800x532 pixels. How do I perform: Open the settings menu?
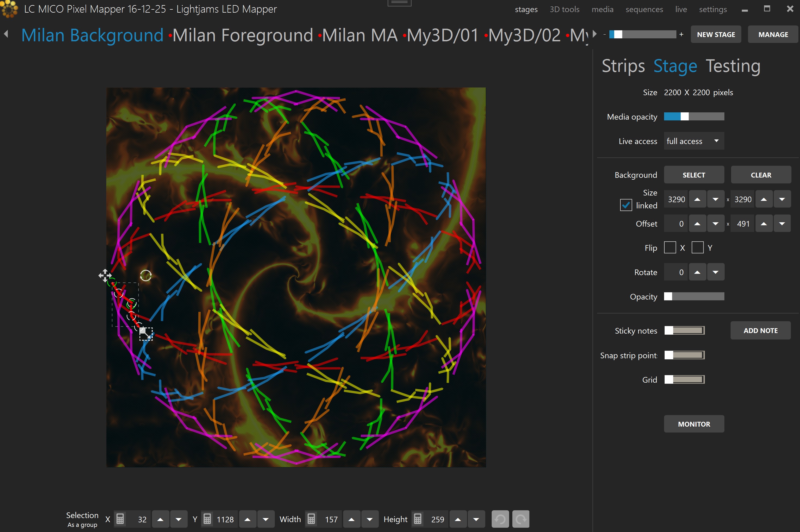click(x=713, y=9)
